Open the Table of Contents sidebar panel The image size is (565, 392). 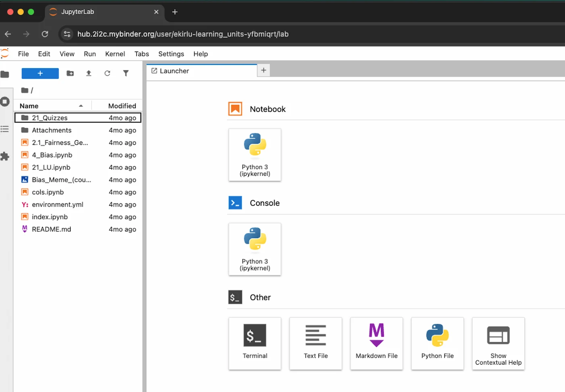(5, 129)
